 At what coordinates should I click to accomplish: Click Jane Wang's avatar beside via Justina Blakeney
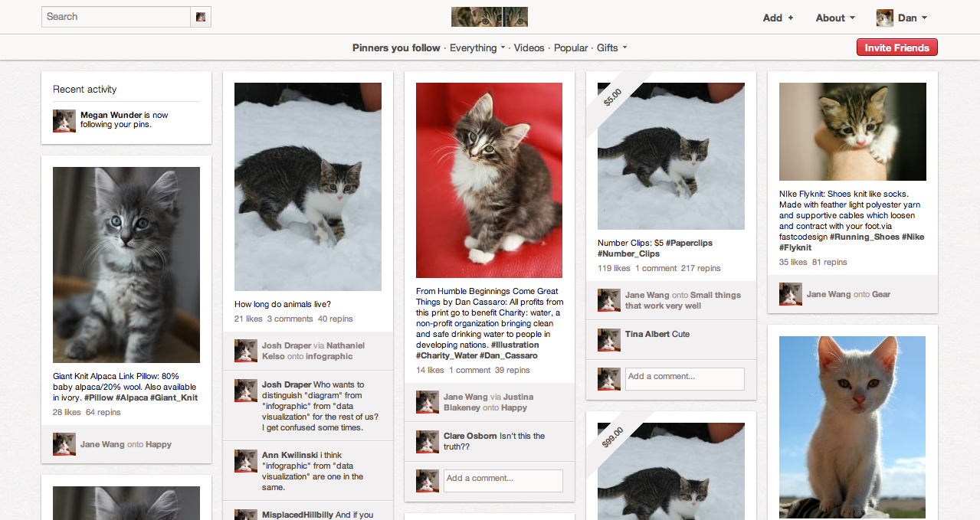(x=428, y=402)
